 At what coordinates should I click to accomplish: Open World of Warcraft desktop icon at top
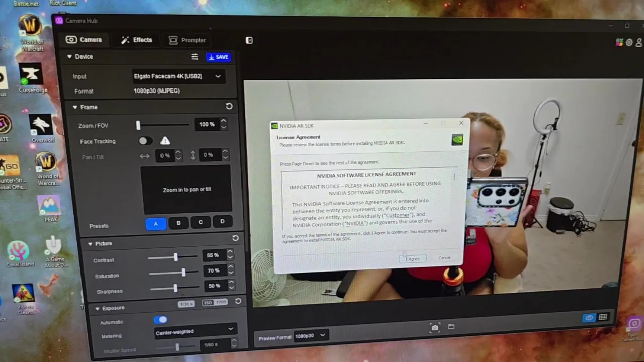click(30, 33)
